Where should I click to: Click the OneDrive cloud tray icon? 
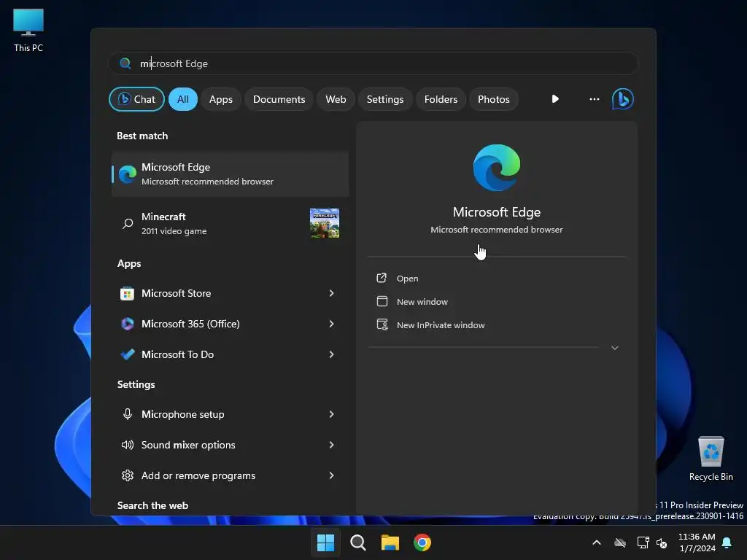tap(620, 542)
